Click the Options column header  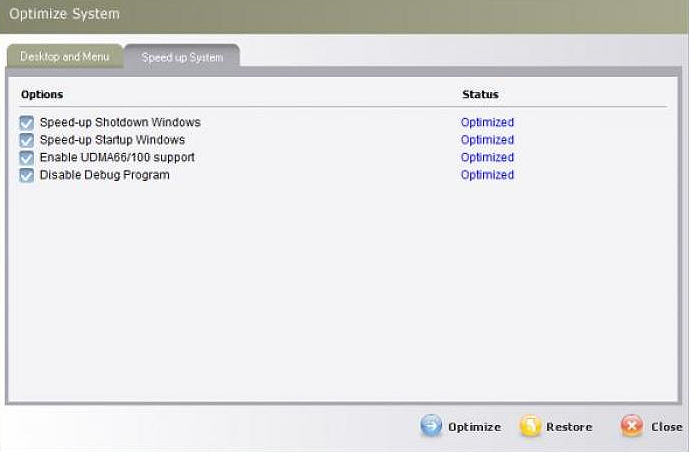[x=42, y=94]
